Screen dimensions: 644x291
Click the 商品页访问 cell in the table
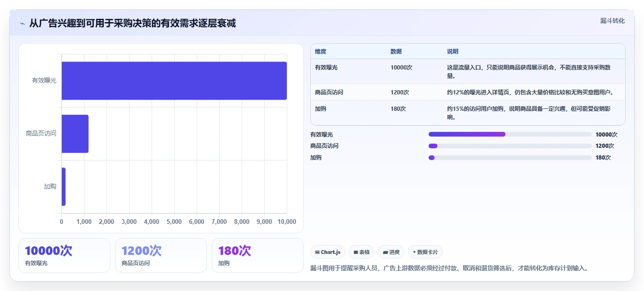(329, 92)
